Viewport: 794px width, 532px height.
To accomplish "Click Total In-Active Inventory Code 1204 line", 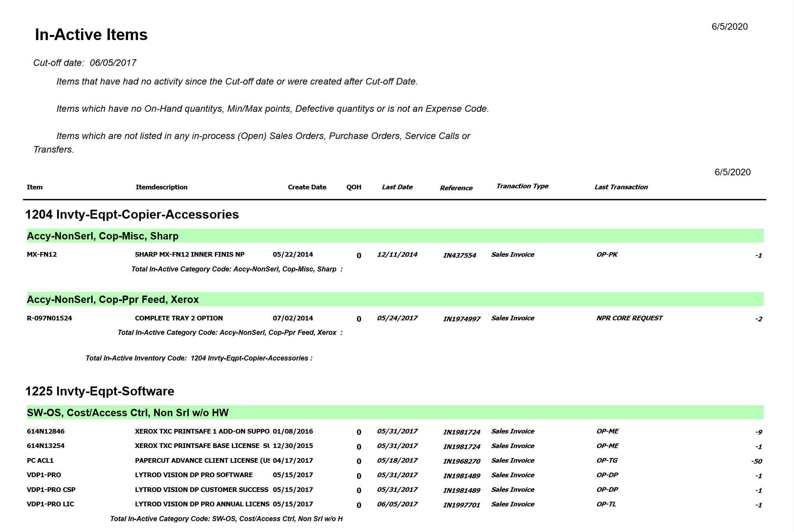I will tap(199, 358).
